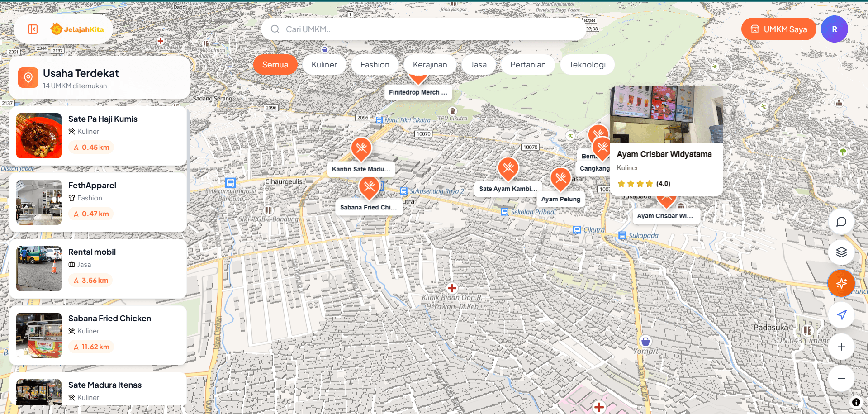Open FethApparel store photo
Viewport: 868px width, 414px height.
click(39, 202)
